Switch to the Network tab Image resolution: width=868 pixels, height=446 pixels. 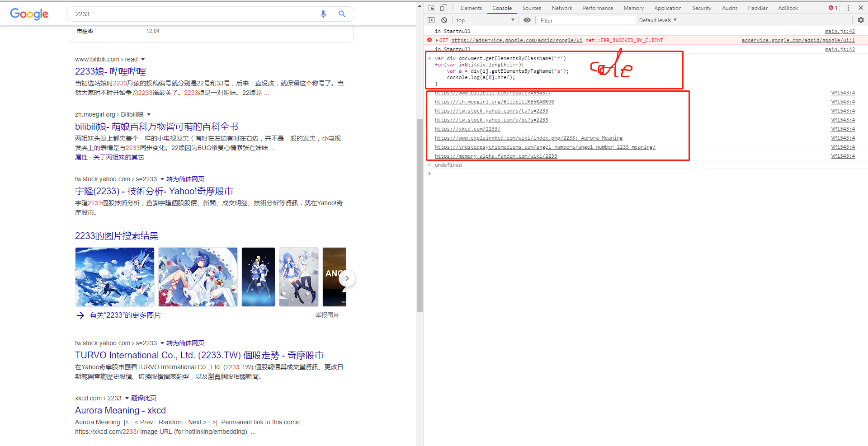[561, 8]
